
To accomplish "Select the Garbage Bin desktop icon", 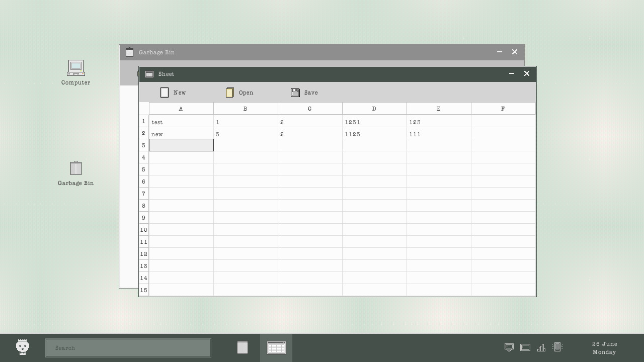I will 75,168.
